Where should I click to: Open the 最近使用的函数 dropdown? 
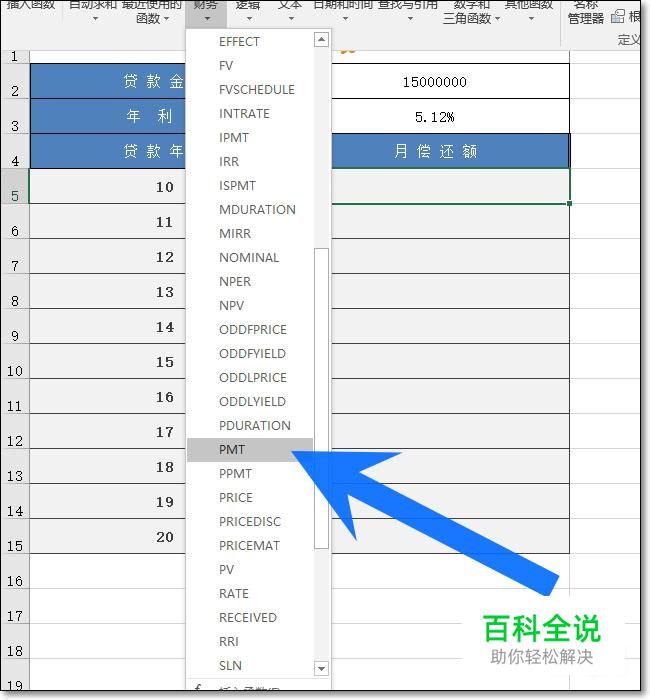pyautogui.click(x=152, y=12)
